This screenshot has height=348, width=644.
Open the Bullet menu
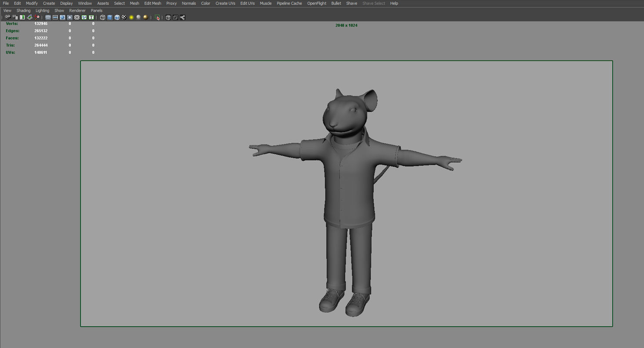coord(336,3)
